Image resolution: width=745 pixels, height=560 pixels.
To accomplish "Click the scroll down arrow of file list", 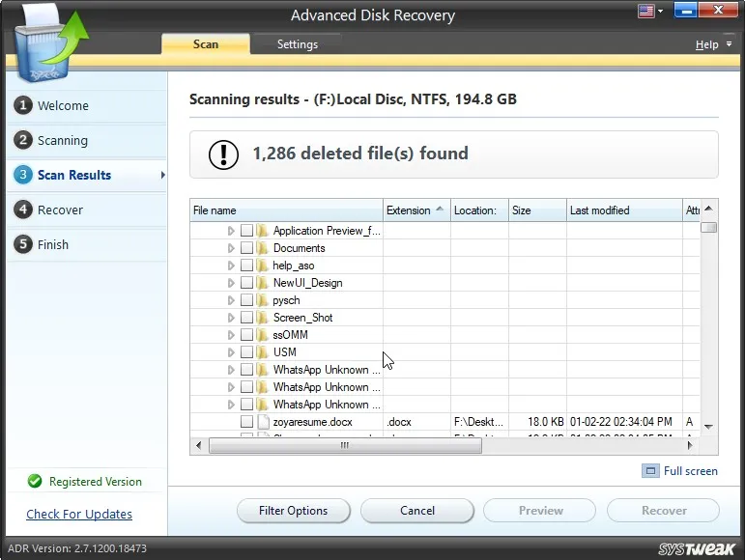I will [708, 427].
